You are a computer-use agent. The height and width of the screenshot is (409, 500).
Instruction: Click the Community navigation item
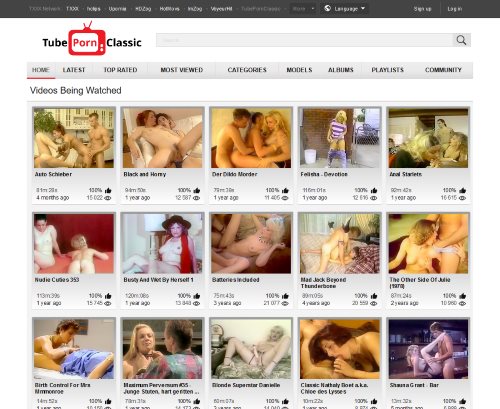(x=443, y=70)
